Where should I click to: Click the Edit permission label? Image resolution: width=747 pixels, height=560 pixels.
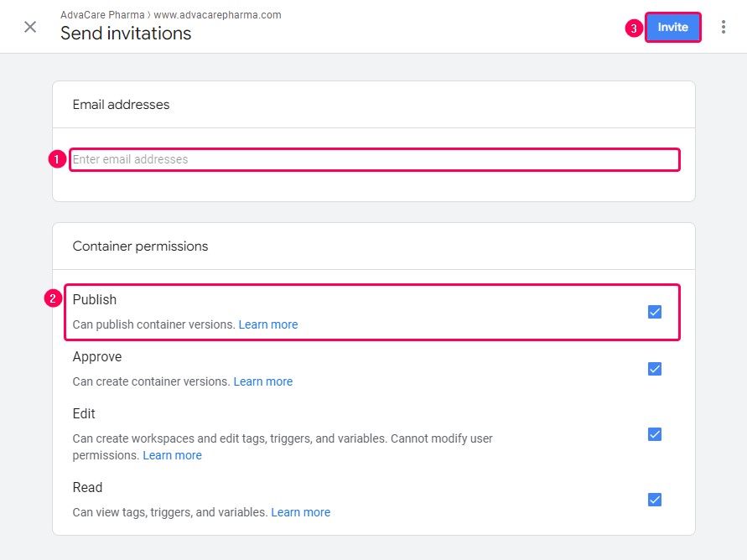[84, 414]
